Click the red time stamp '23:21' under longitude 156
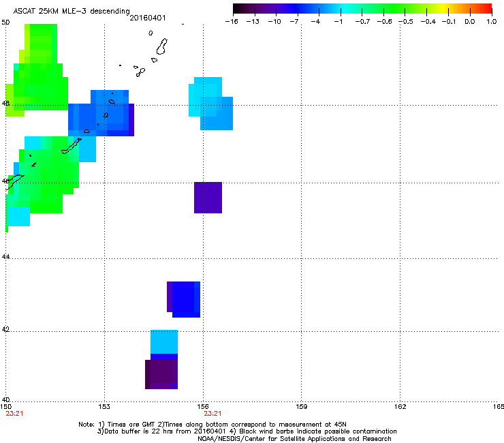 coord(212,414)
